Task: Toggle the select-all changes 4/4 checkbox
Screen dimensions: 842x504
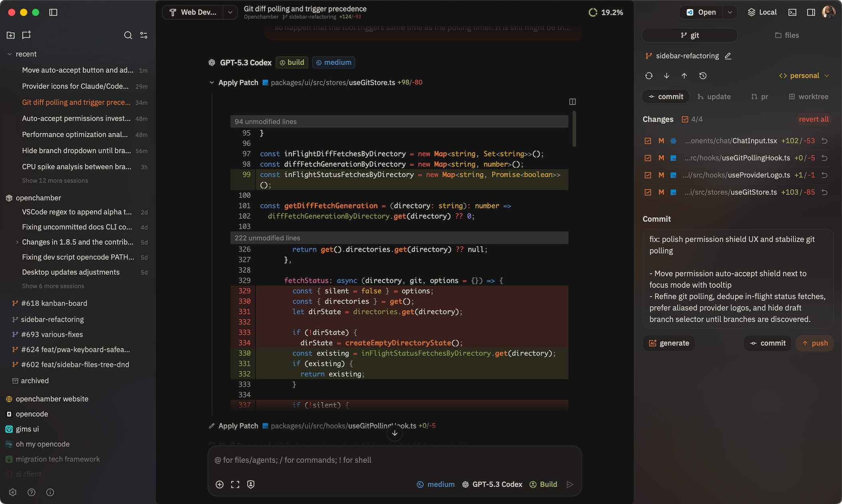Action: (685, 119)
